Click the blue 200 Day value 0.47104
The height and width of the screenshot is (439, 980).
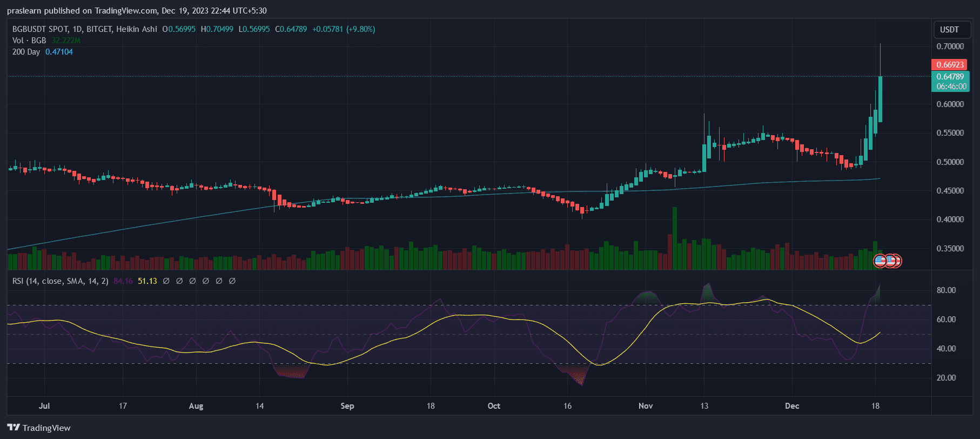[x=59, y=52]
